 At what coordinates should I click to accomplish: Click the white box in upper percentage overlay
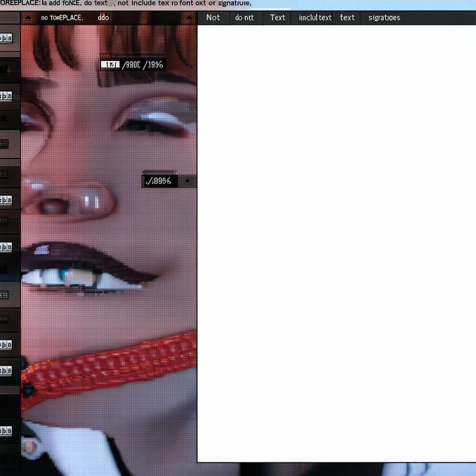pos(110,65)
